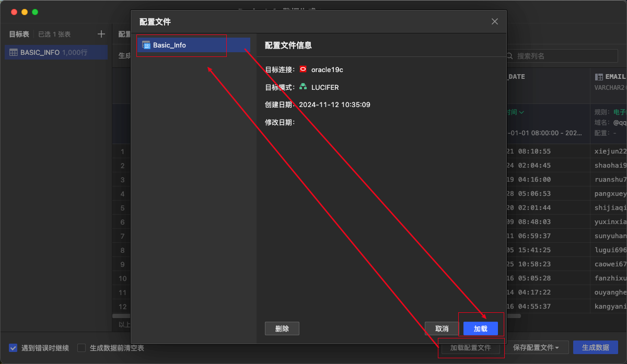
Task: Add a target table with plus icon
Action: (x=101, y=34)
